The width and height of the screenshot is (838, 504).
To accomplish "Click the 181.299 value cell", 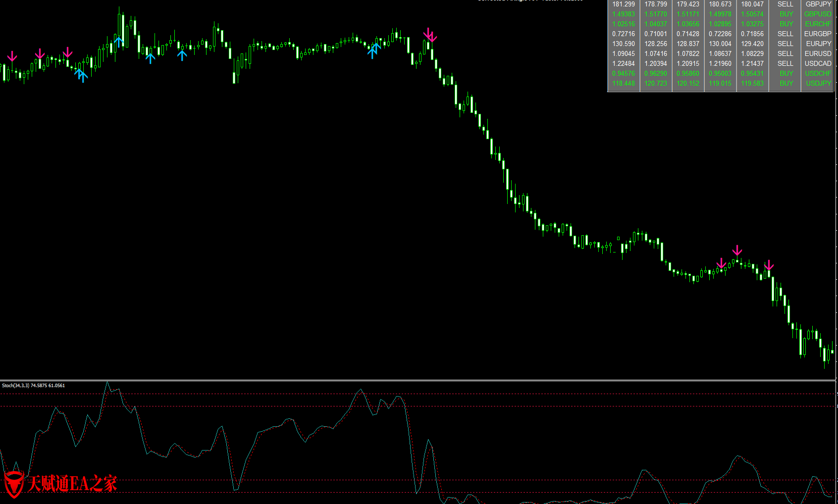I will (x=623, y=4).
